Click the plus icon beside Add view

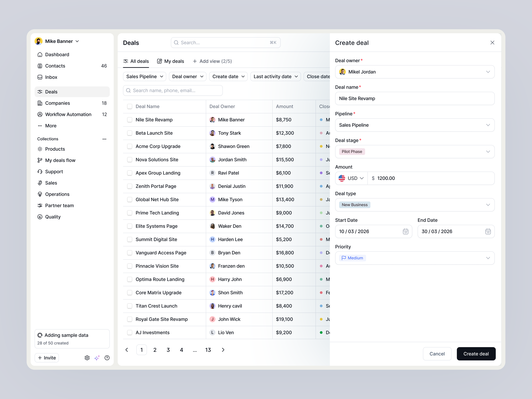pyautogui.click(x=195, y=61)
